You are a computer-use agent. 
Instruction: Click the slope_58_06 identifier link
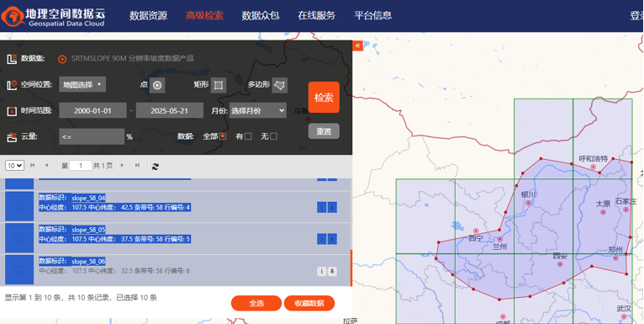tap(88, 262)
